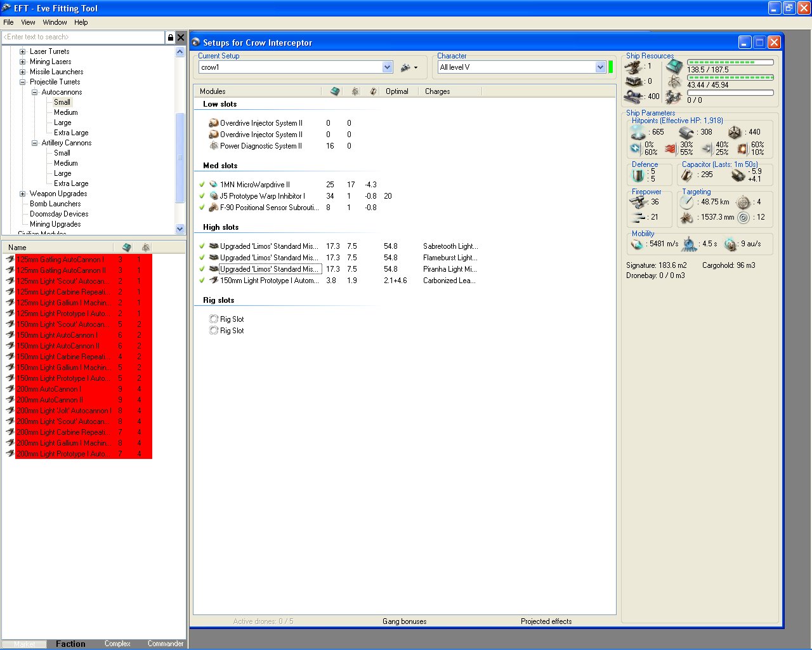Click the capacitor icon showing 295
Viewport: 812px width, 650px height.
686,175
